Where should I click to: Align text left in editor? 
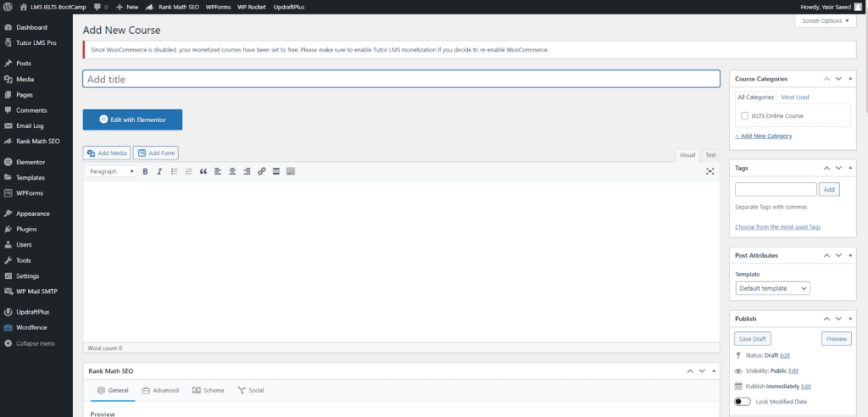click(x=218, y=172)
